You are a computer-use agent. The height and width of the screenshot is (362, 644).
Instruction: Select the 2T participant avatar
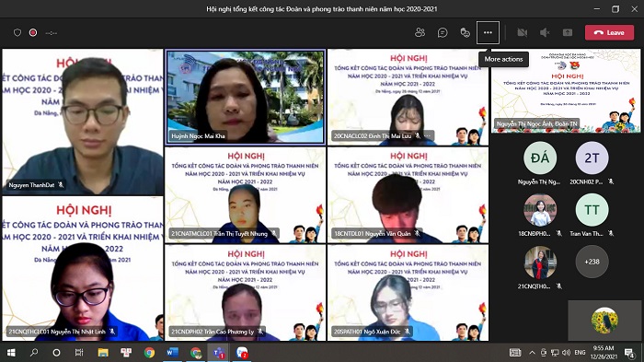coord(592,158)
